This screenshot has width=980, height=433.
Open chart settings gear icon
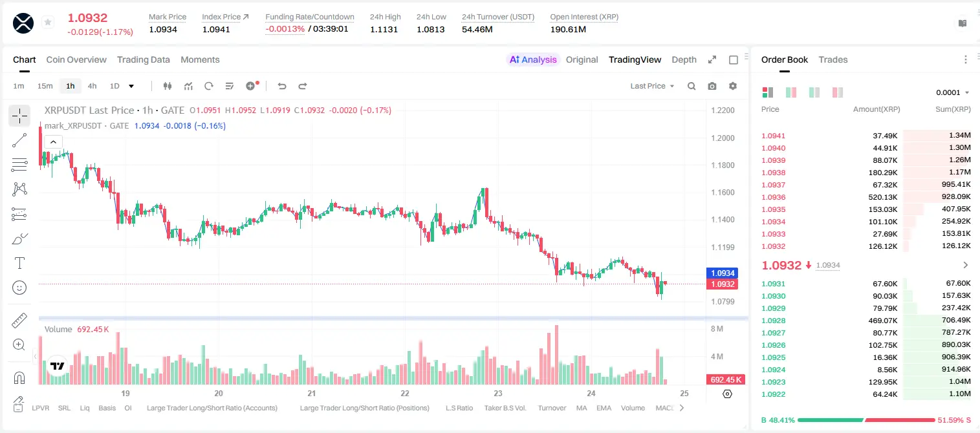coord(733,86)
